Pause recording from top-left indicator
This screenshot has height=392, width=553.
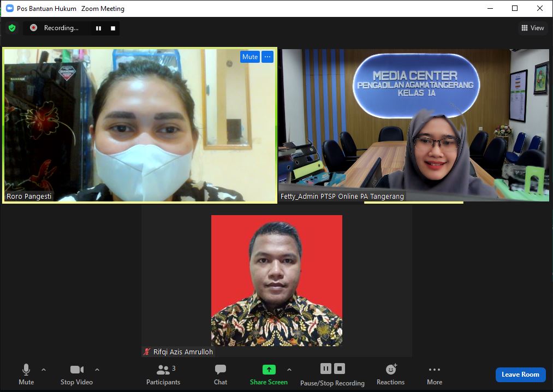[99, 28]
